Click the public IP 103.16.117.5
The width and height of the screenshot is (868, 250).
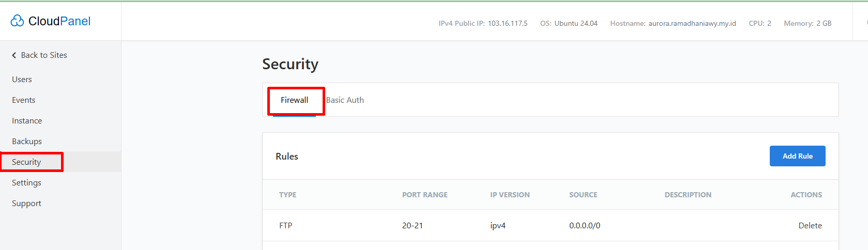pyautogui.click(x=508, y=23)
